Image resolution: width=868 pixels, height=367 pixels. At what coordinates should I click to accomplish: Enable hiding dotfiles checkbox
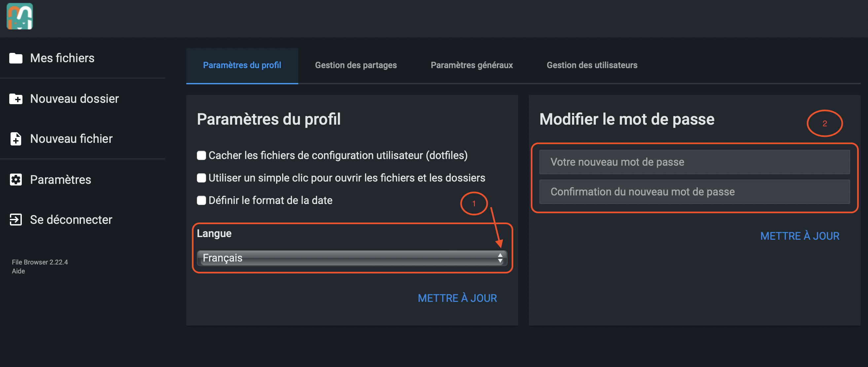(x=201, y=155)
